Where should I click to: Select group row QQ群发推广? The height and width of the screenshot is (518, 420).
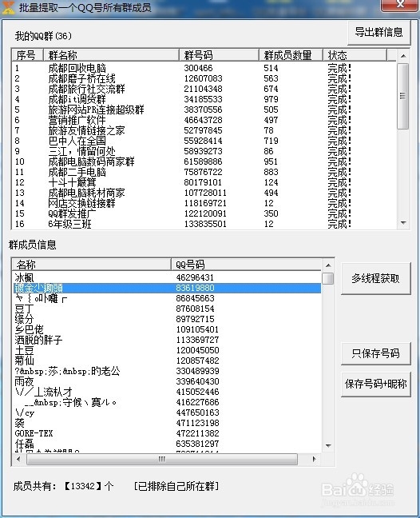click(204, 213)
